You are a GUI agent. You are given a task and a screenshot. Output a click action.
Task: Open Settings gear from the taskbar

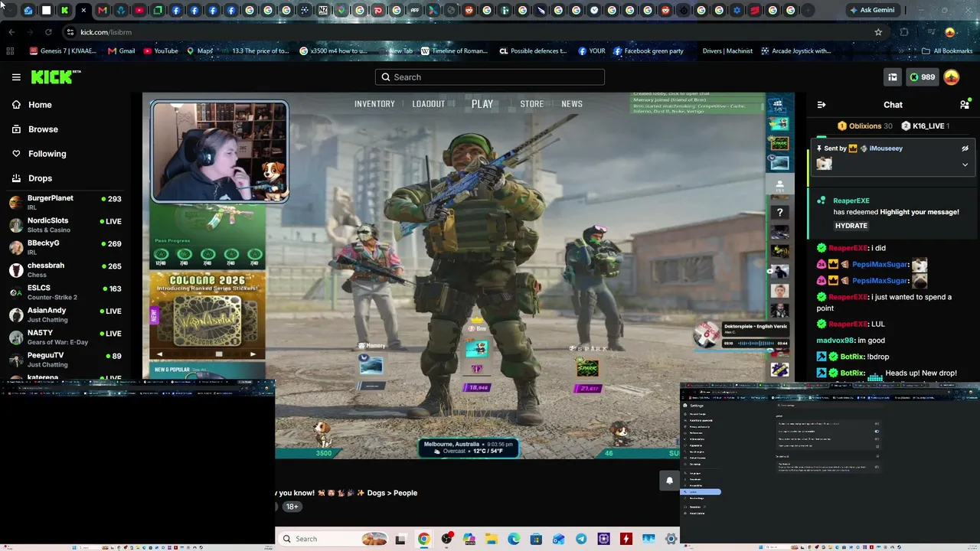(671, 539)
